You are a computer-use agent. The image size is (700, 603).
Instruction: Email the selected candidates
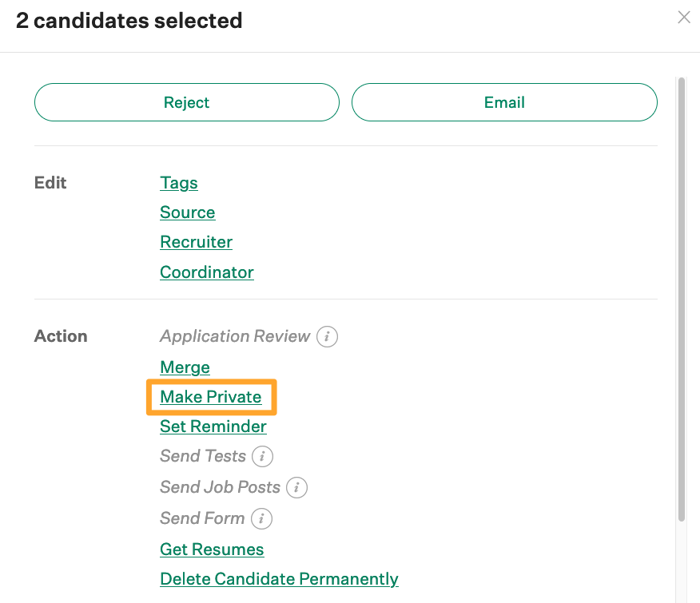point(504,102)
